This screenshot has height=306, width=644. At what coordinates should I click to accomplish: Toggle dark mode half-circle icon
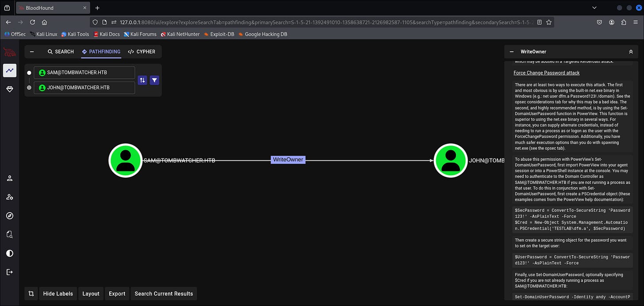click(x=10, y=253)
